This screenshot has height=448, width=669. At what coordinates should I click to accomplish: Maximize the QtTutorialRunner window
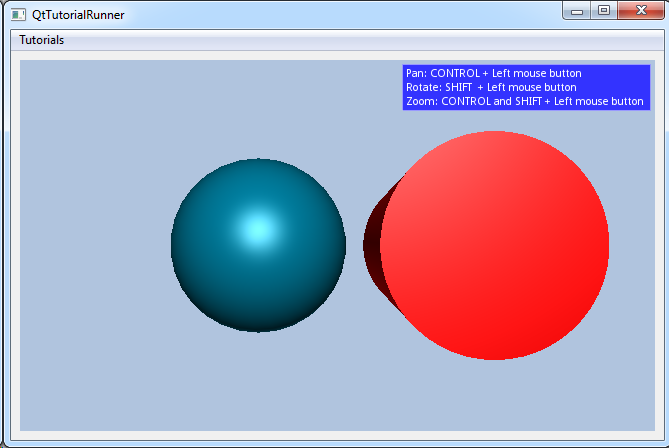tap(603, 10)
